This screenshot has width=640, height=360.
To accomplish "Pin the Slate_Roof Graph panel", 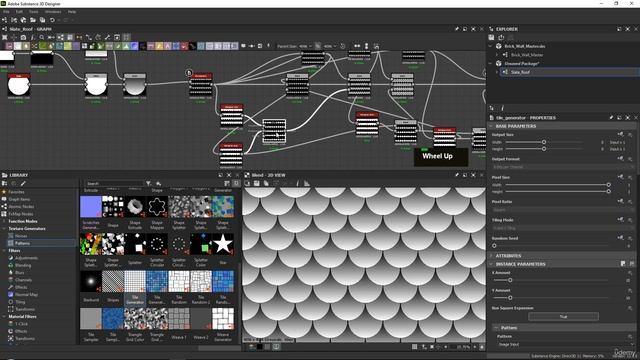I will click(x=457, y=29).
